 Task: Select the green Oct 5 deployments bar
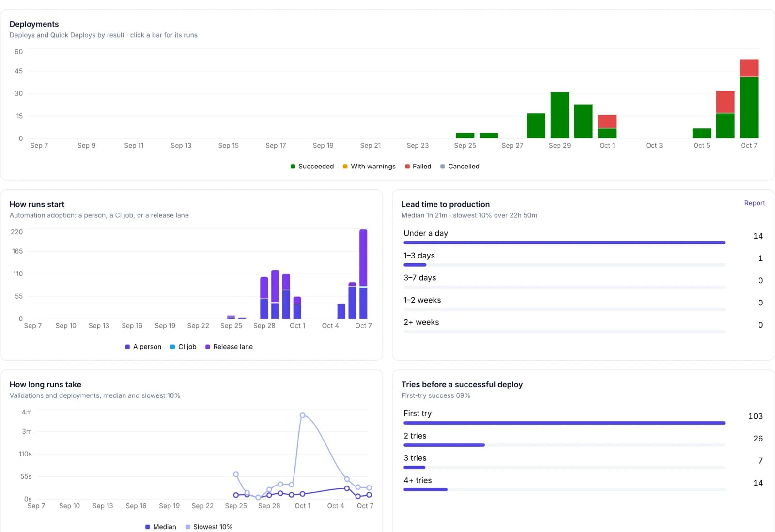pos(701,134)
